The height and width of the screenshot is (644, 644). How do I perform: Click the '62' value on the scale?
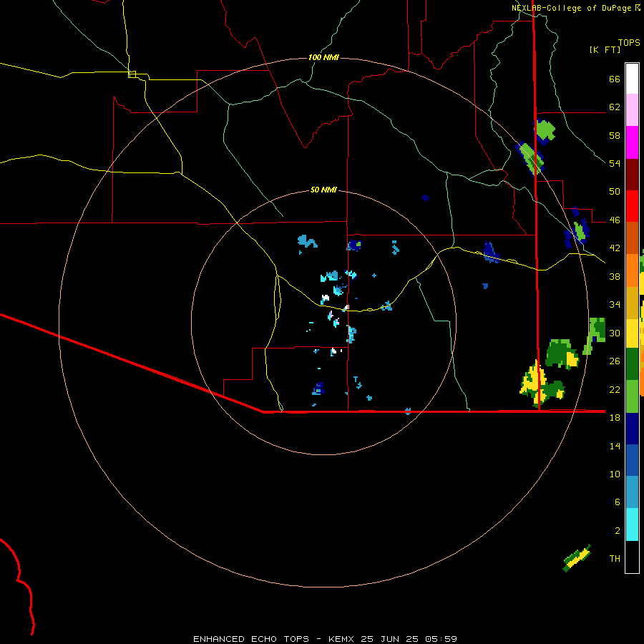tap(615, 107)
